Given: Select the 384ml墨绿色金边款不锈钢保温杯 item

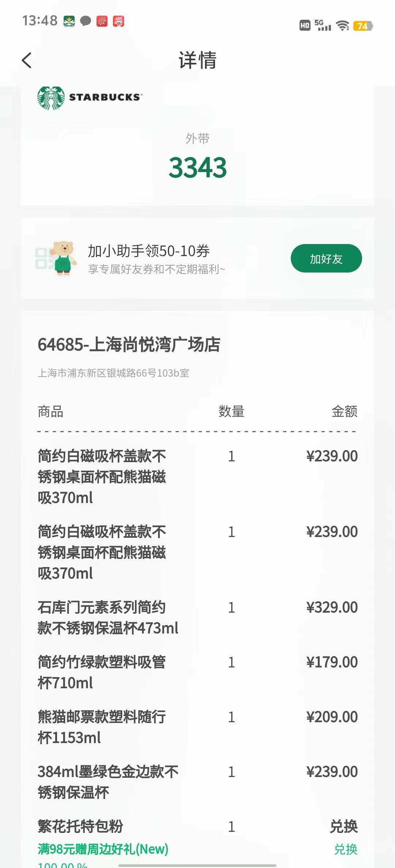Looking at the screenshot, I should coord(197,782).
